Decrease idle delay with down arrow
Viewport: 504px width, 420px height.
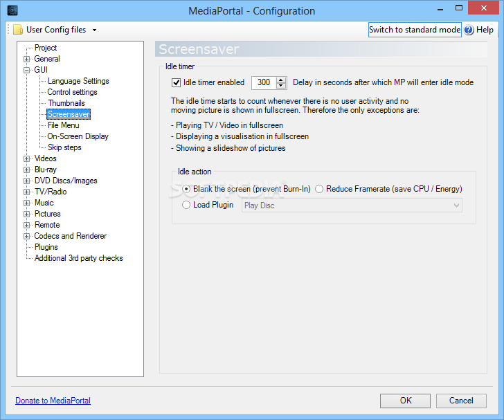[281, 86]
